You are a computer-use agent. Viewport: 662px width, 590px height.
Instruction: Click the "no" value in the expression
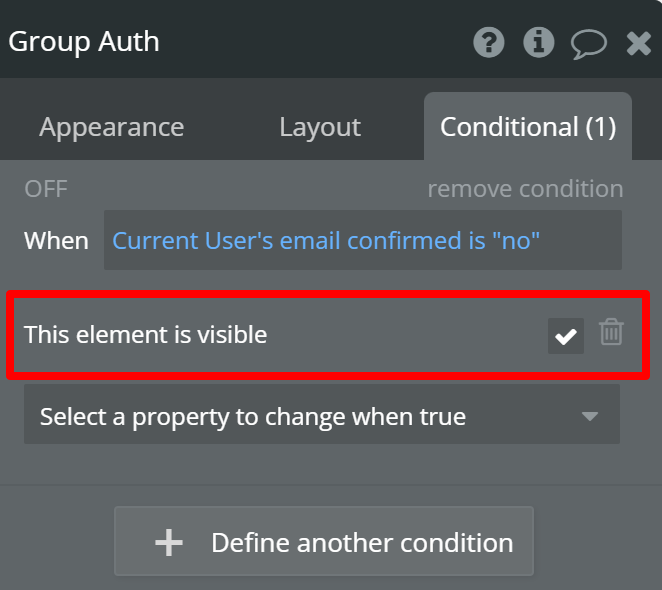click(x=516, y=240)
